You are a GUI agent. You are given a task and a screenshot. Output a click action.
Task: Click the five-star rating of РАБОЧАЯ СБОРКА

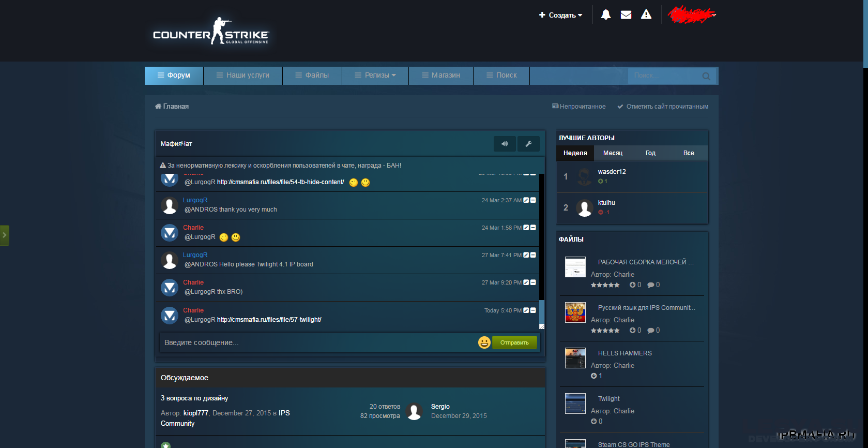point(605,285)
